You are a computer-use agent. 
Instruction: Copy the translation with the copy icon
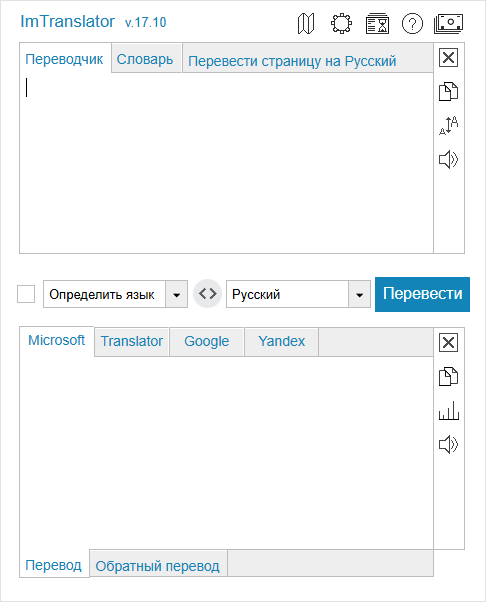click(448, 376)
